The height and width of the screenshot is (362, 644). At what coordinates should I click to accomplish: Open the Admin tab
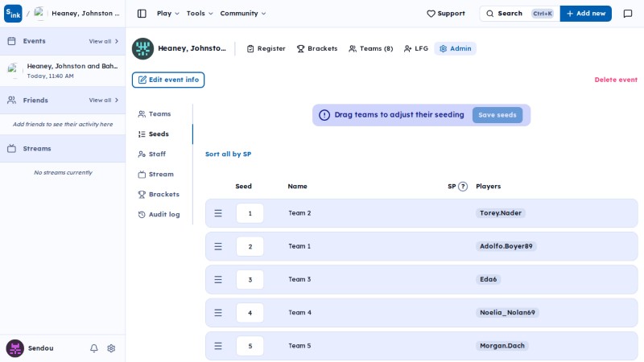point(455,48)
